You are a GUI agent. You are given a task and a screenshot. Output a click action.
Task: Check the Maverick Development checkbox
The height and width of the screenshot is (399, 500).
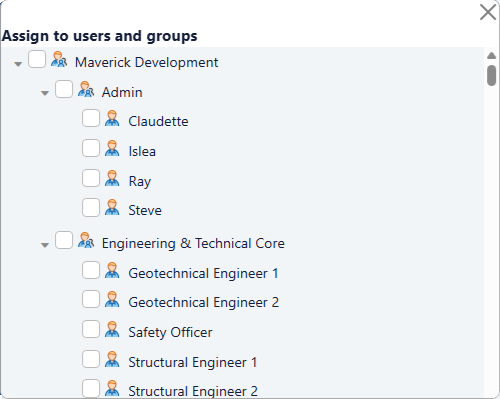(x=37, y=59)
